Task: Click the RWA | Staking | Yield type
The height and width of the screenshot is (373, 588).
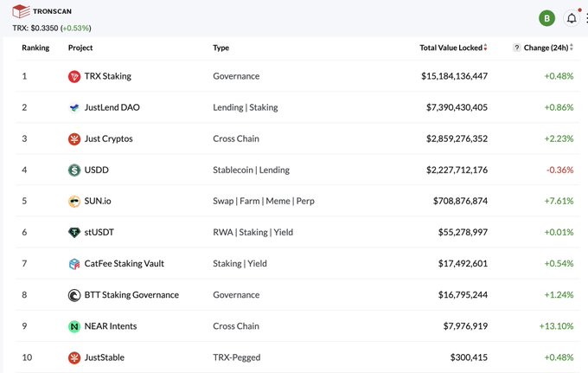Action: click(x=253, y=232)
